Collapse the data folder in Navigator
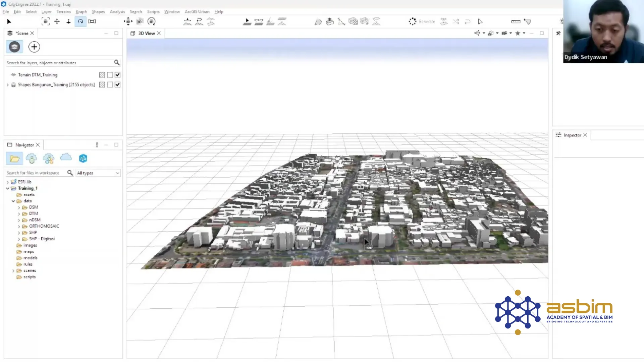 coord(13,201)
